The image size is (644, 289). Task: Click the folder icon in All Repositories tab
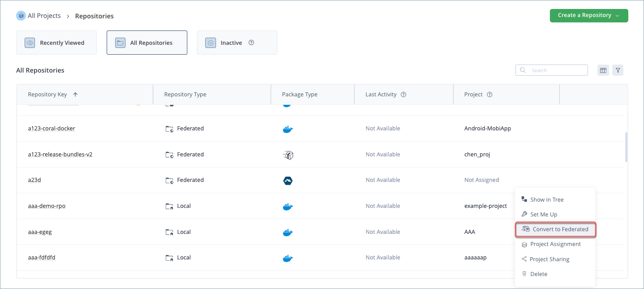tap(120, 43)
